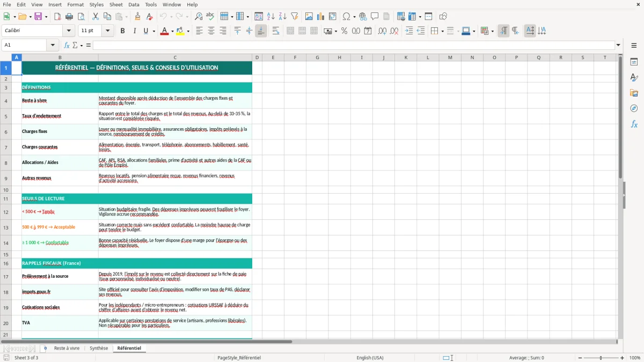Click the zoom slider handle
The width and height of the screenshot is (644, 362).
[x=601, y=358]
